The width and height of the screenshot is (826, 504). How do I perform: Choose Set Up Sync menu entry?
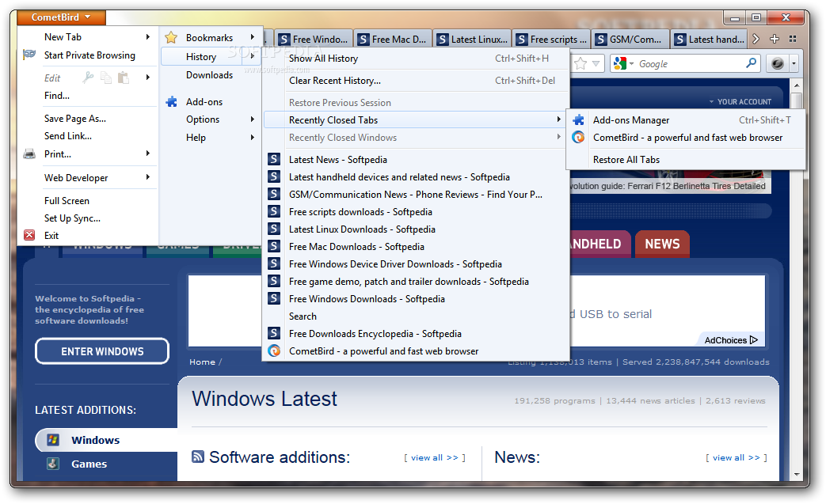click(72, 218)
